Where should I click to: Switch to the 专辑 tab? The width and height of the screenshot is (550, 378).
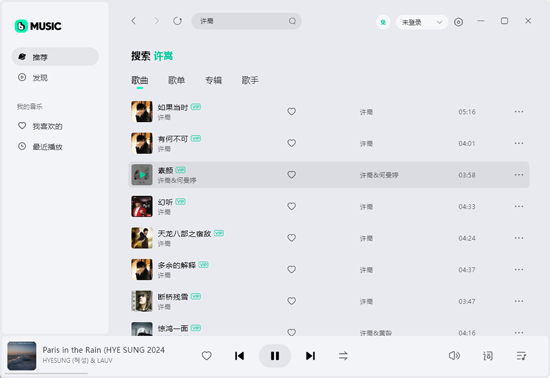click(213, 80)
